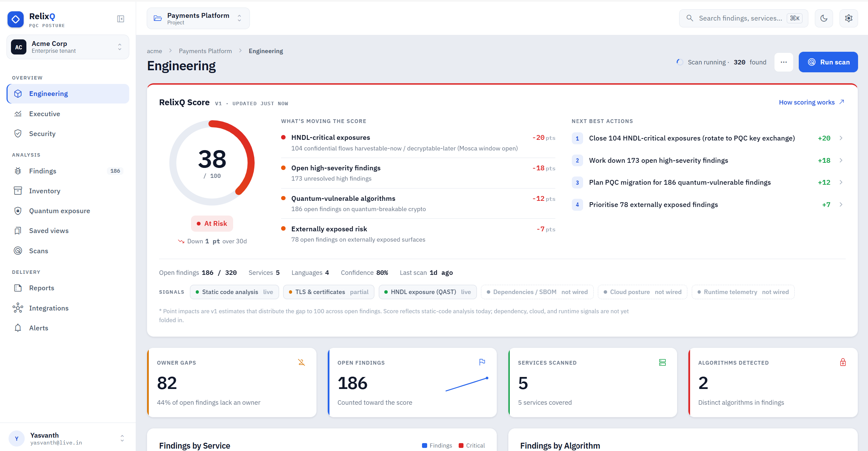
Task: Click the Services Scanned server icon
Action: pos(662,362)
